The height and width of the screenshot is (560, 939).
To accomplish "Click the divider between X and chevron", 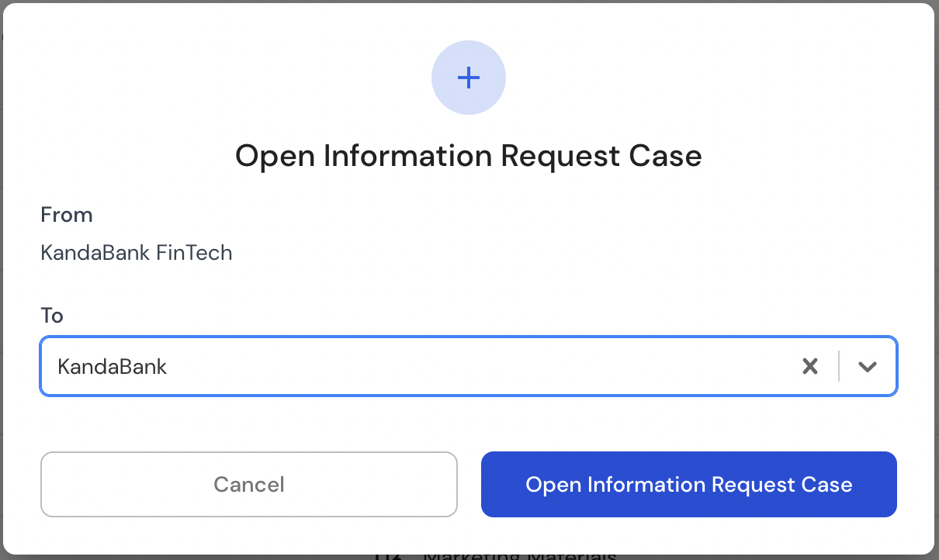I will pyautogui.click(x=839, y=366).
